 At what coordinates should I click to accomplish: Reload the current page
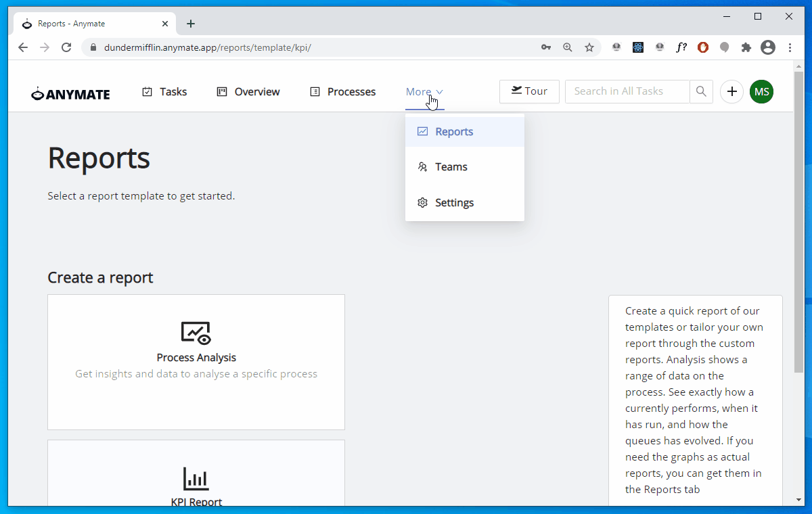66,47
